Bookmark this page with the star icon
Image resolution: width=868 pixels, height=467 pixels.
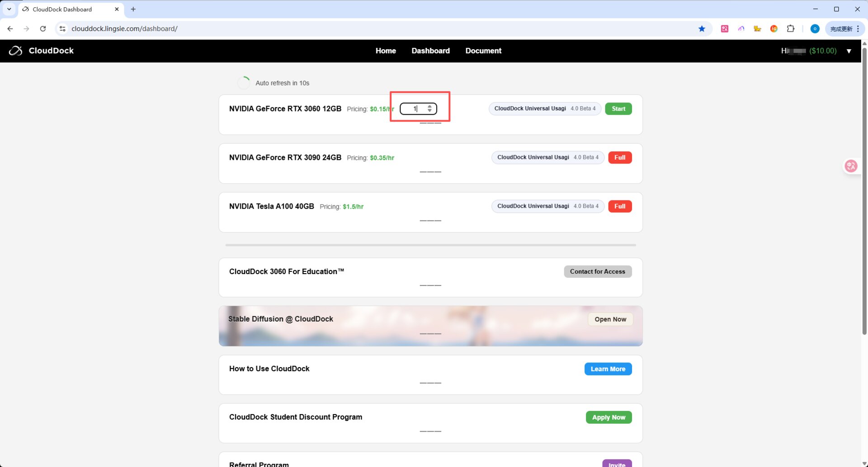(702, 29)
